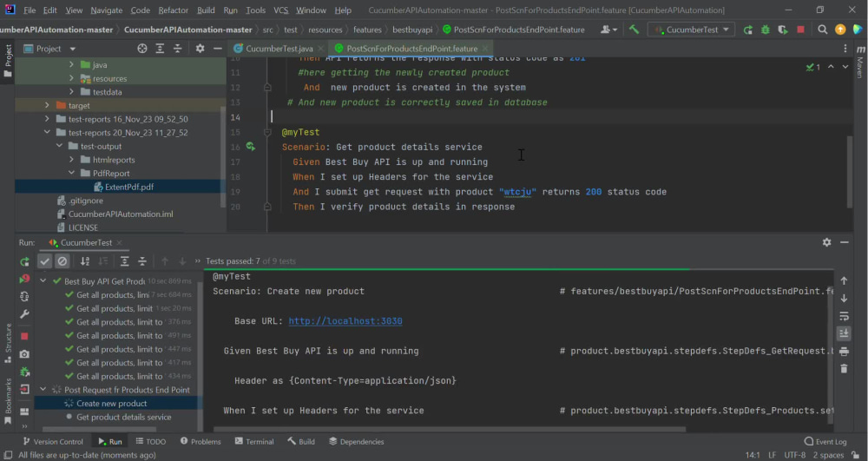Viewport: 868px width, 461px height.
Task: Click the Rerun Failed Tests icon
Action: (24, 279)
